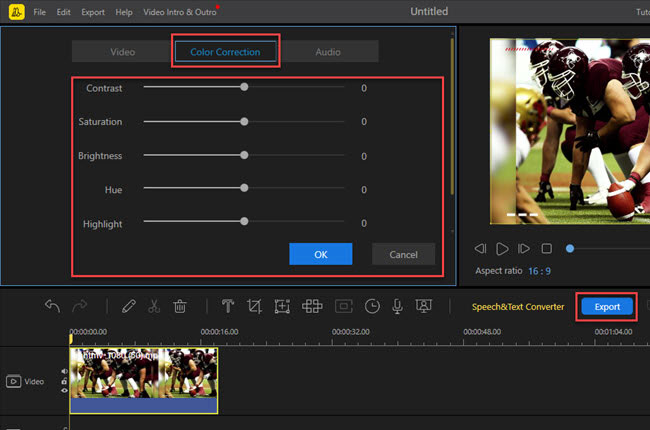Open Speech&Text Converter

[x=518, y=307]
